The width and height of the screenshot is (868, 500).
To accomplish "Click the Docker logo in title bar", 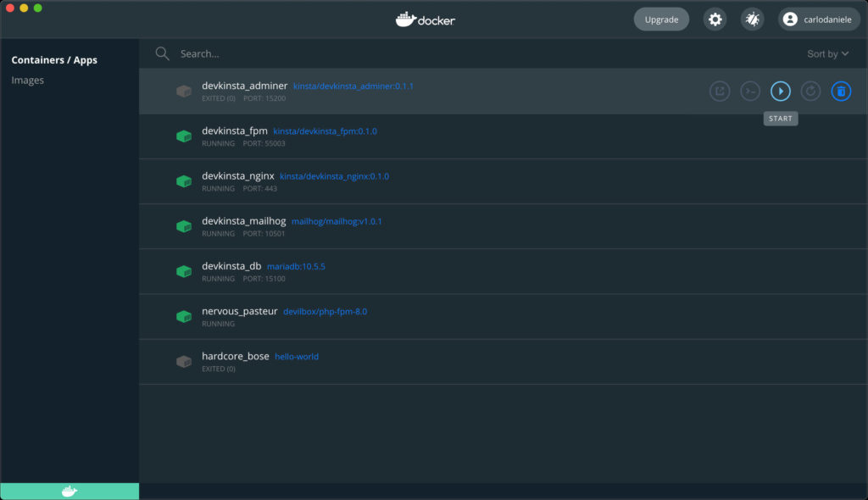I will tap(426, 19).
